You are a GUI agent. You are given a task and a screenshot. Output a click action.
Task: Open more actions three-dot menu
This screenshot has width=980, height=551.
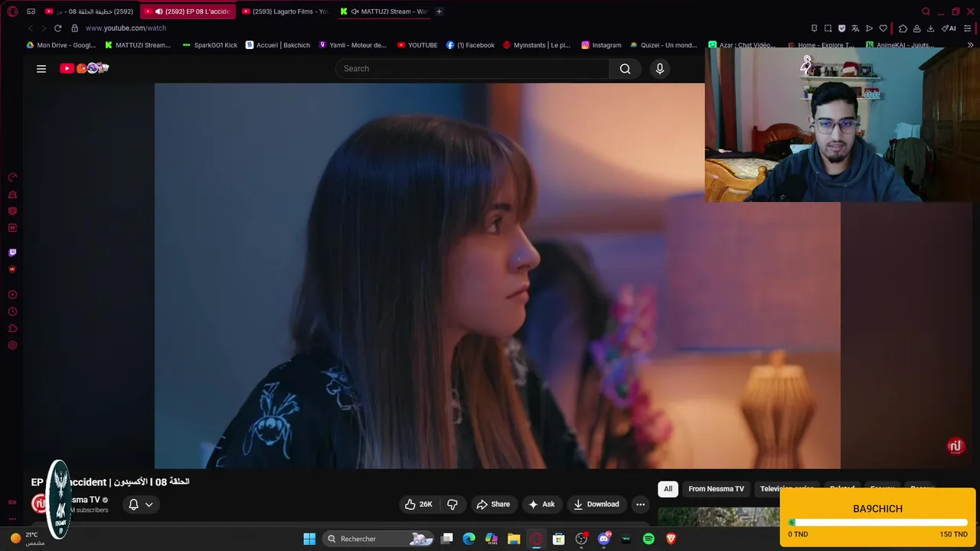[640, 504]
